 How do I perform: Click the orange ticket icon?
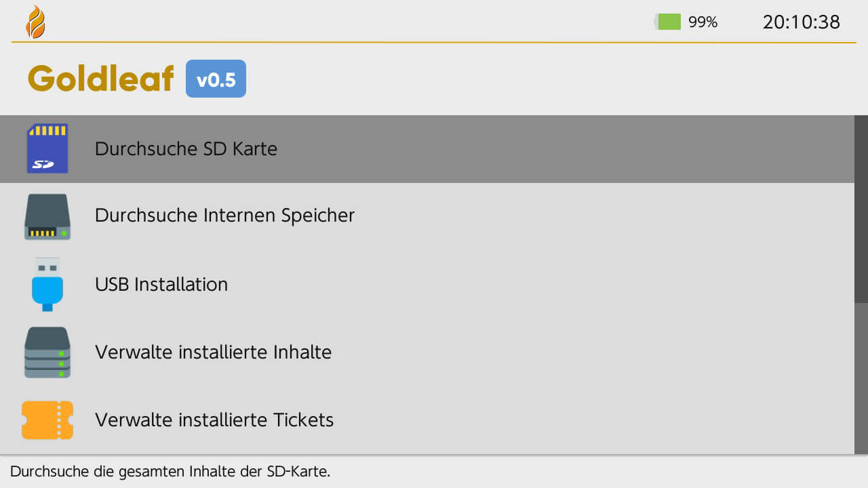47,420
